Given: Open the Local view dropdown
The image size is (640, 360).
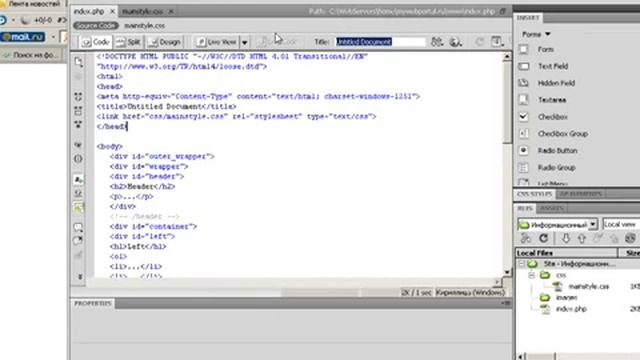Looking at the screenshot, I should [621, 224].
